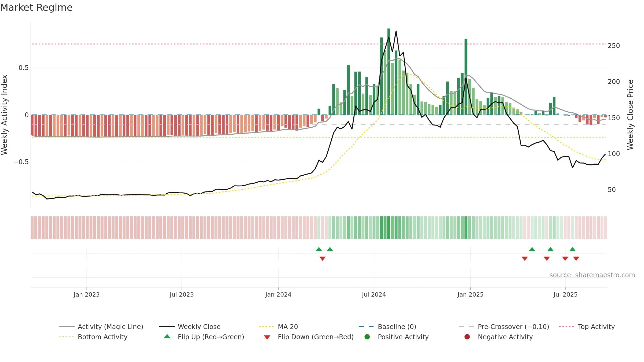This screenshot has width=644, height=362.
Task: Click the Flip Down red triangle legend icon
Action: 267,337
